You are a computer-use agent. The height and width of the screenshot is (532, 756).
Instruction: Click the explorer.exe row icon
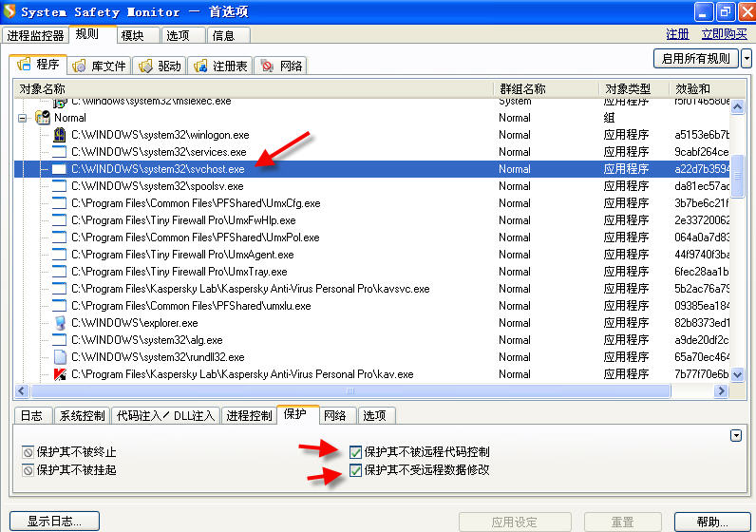coord(59,323)
